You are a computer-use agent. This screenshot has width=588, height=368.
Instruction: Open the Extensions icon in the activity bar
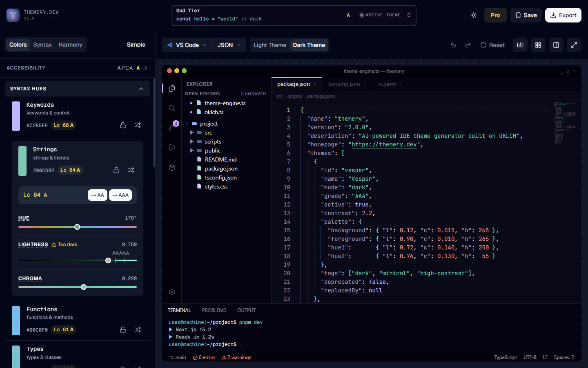(x=172, y=167)
